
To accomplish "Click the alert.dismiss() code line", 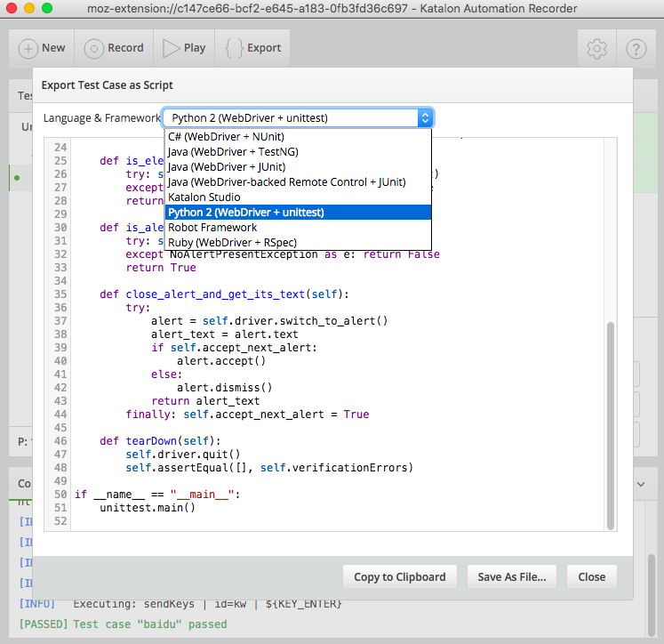I will click(224, 388).
